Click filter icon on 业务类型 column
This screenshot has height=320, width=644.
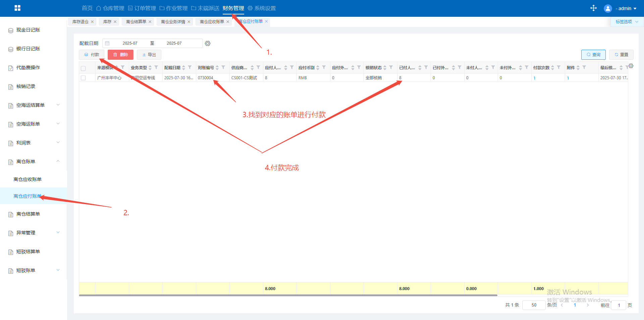156,67
